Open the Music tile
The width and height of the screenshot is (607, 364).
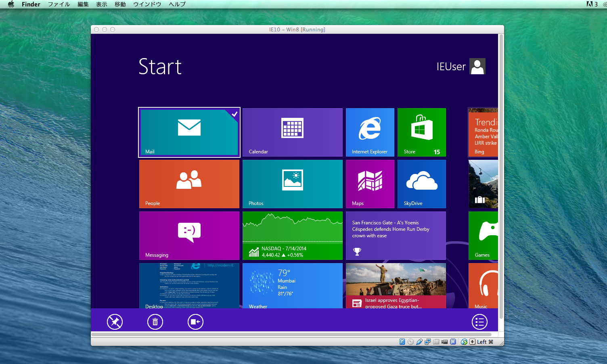click(483, 286)
